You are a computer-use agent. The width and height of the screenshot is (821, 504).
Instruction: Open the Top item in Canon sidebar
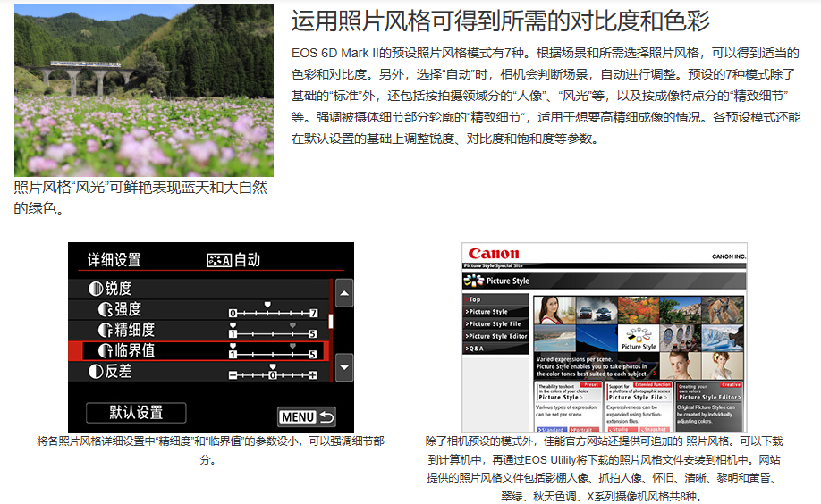(495, 299)
